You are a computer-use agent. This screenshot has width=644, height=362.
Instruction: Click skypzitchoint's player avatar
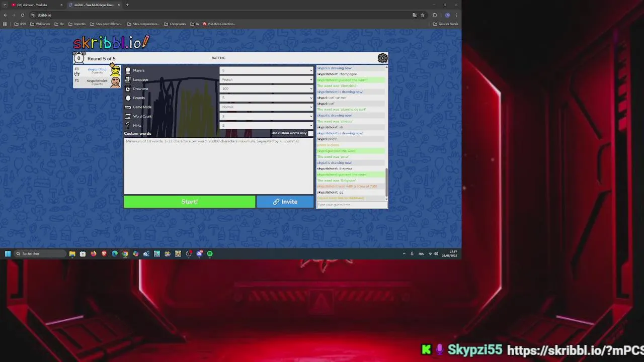(115, 81)
